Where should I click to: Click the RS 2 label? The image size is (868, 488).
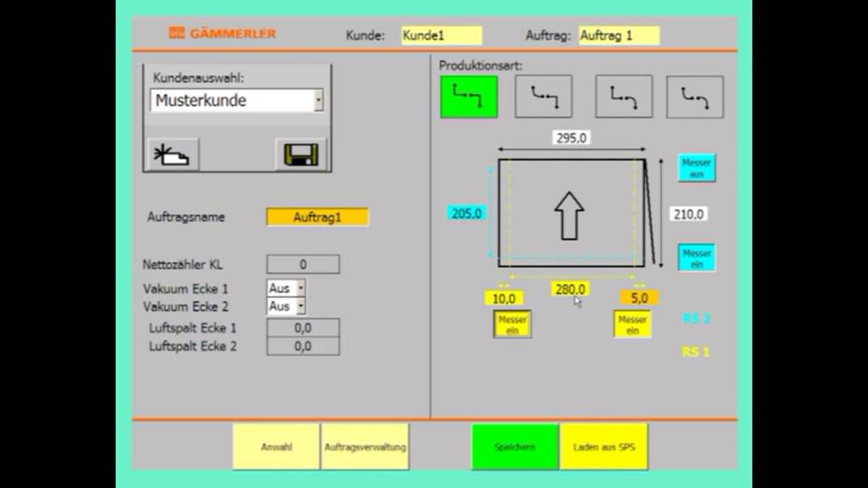click(x=696, y=319)
